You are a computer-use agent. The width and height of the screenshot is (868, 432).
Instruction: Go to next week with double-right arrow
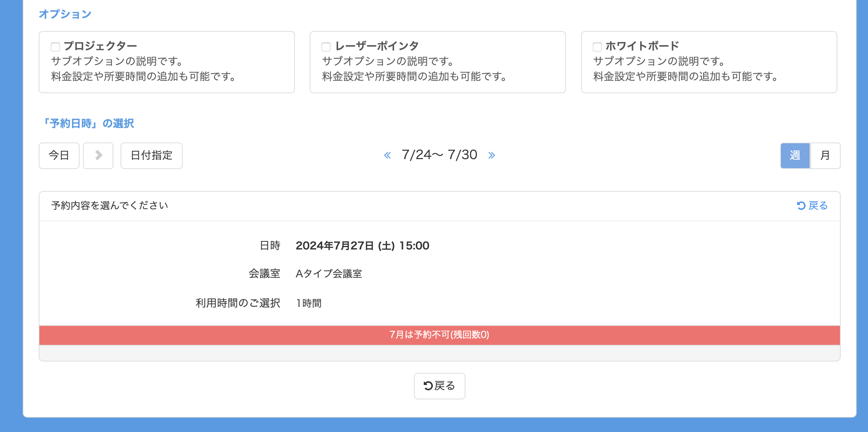pyautogui.click(x=492, y=155)
